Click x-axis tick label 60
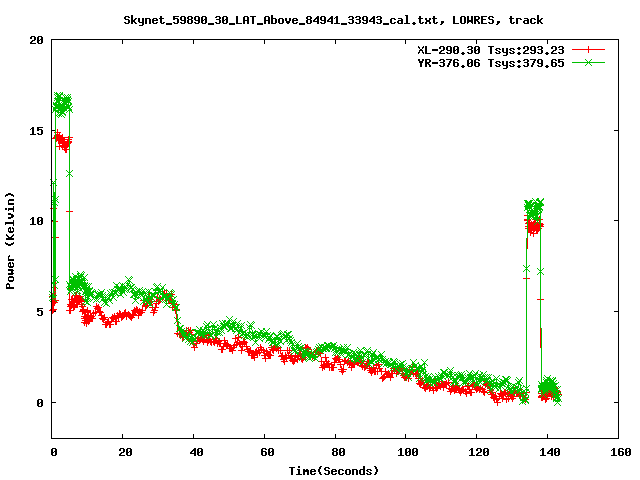This screenshot has width=640, height=480. (267, 452)
